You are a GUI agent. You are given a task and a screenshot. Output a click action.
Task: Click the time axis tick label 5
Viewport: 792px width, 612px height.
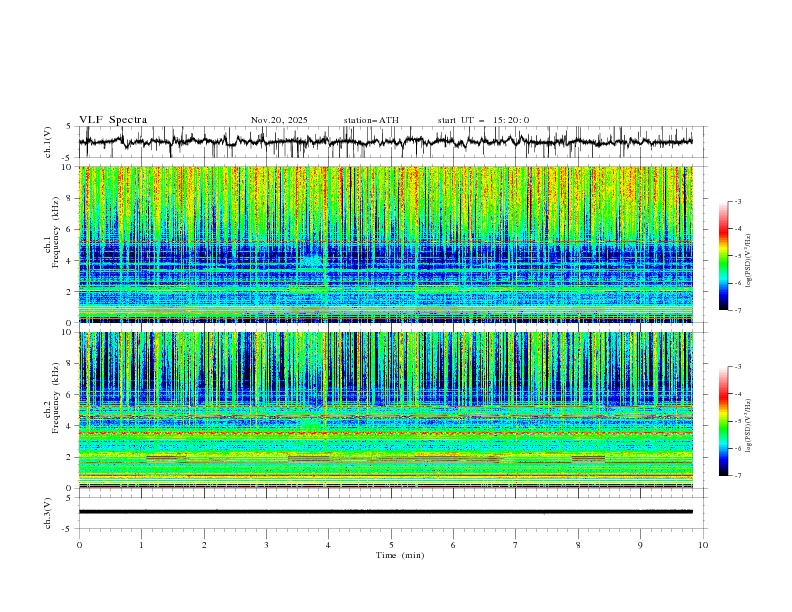pyautogui.click(x=391, y=545)
